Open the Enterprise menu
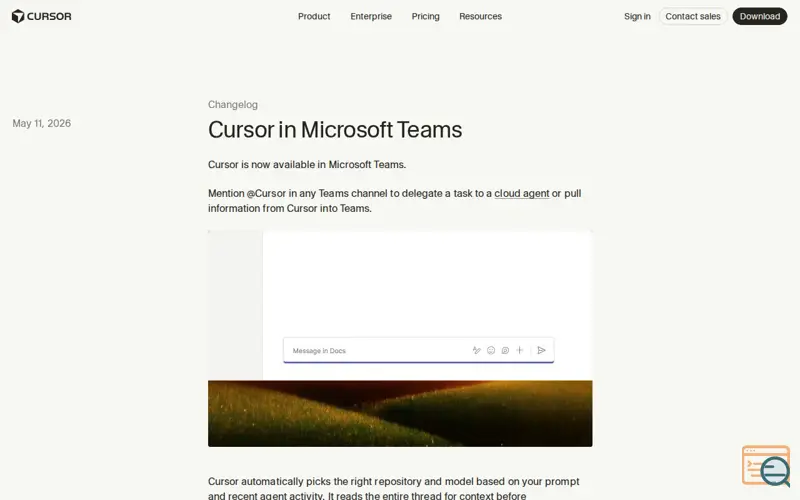Screen dimensions: 800x500 pos(371,16)
